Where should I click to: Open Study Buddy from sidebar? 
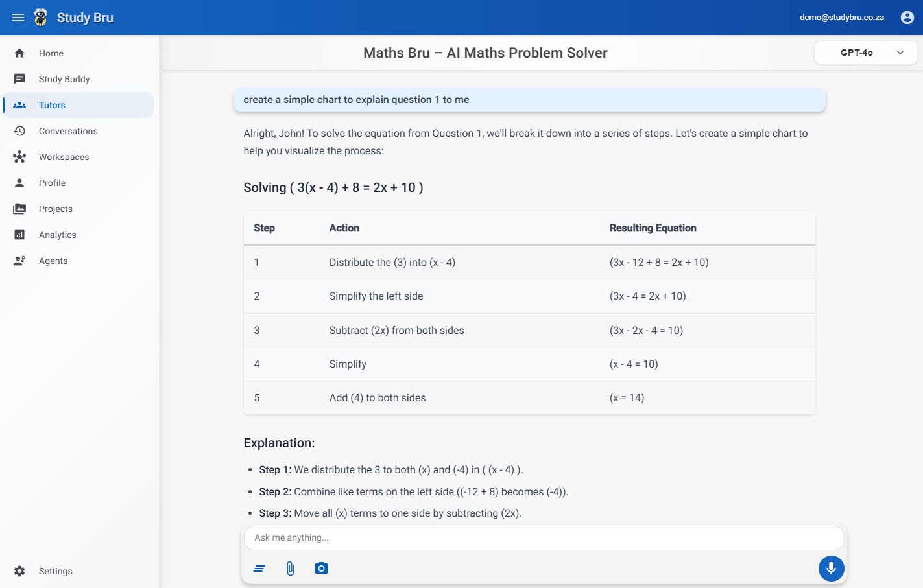click(64, 79)
